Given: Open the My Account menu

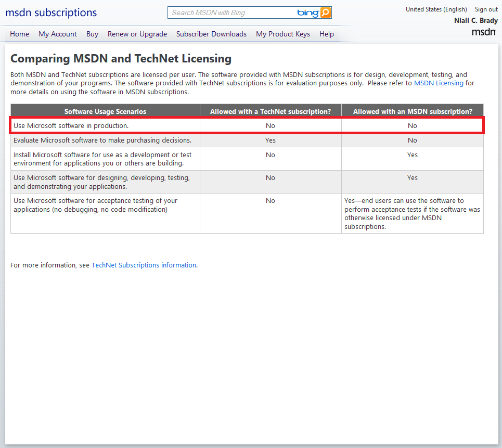Looking at the screenshot, I should click(58, 34).
